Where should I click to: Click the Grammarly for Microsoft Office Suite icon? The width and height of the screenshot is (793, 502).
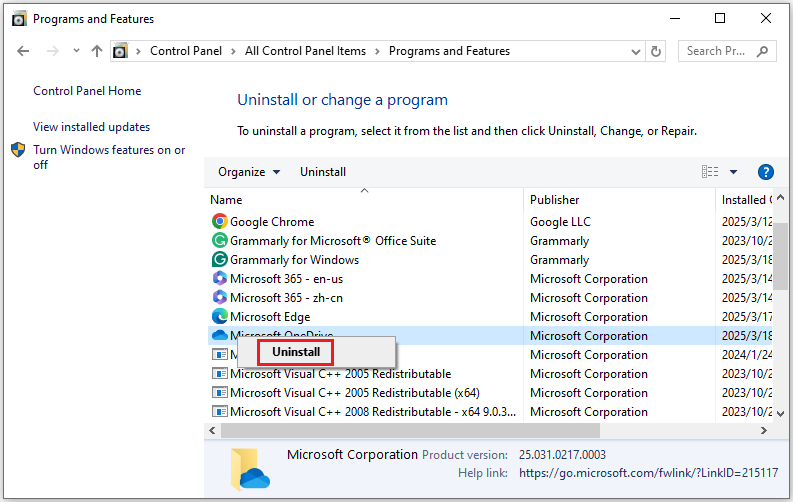219,241
